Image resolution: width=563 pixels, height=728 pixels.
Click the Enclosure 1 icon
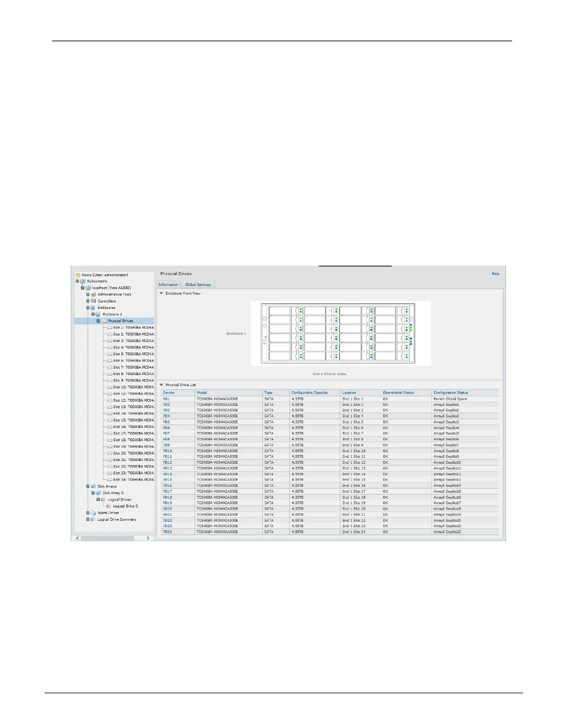click(98, 314)
